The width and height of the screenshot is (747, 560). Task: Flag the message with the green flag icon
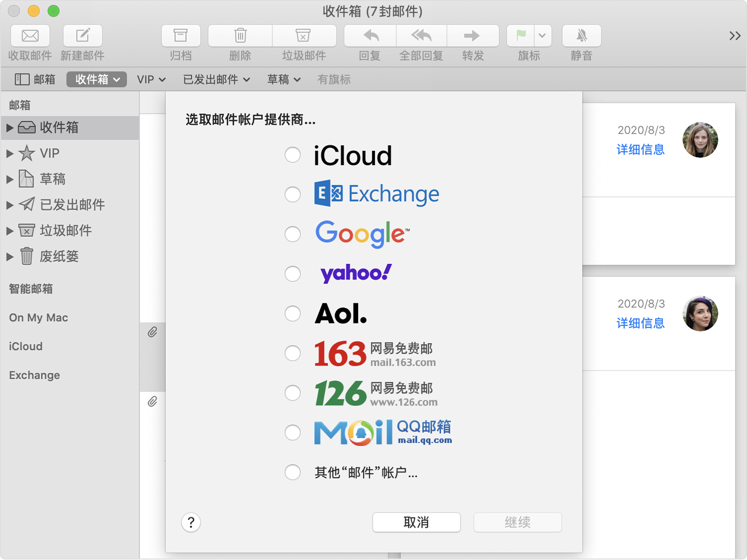pos(521,36)
